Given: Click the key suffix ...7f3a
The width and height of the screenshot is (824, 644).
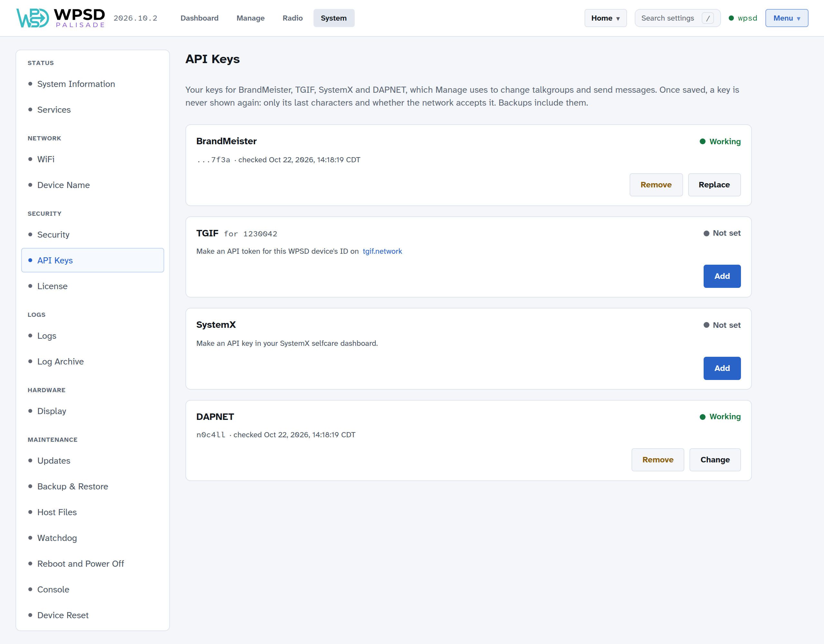Looking at the screenshot, I should tap(213, 160).
